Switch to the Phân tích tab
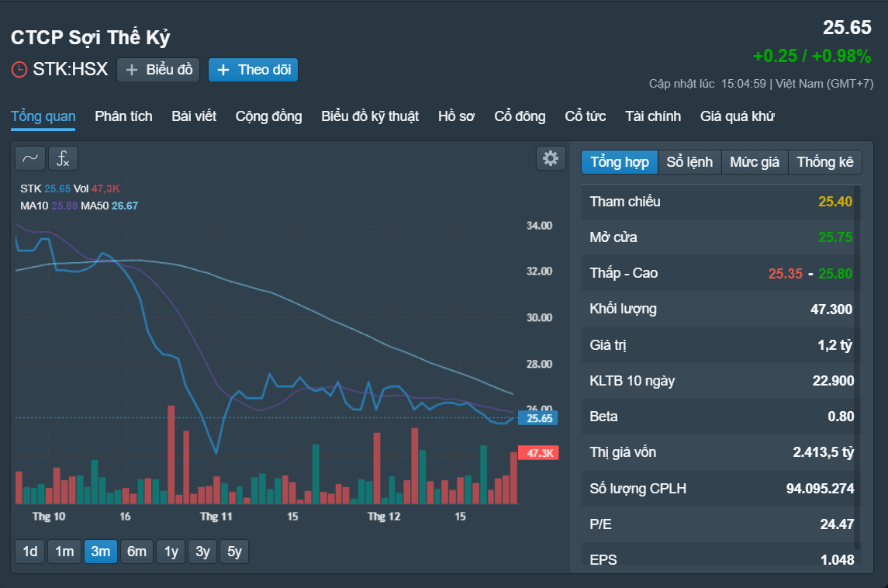 123,116
